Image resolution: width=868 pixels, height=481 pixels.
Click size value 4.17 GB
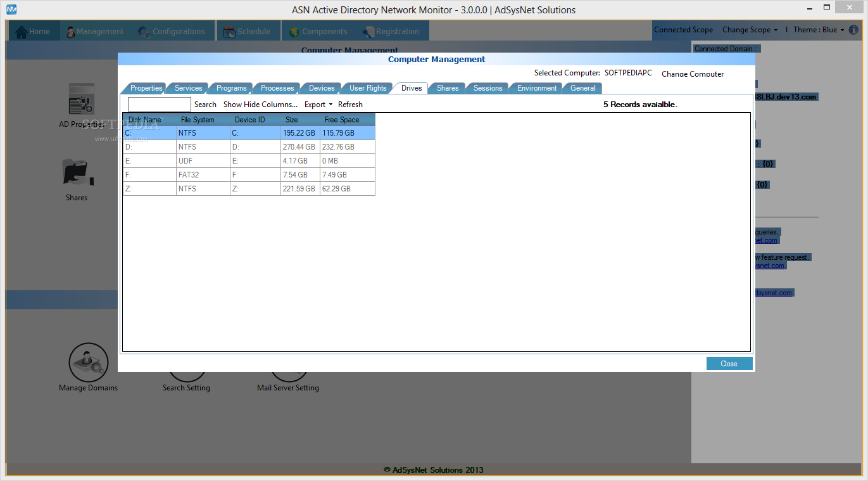[x=300, y=161]
